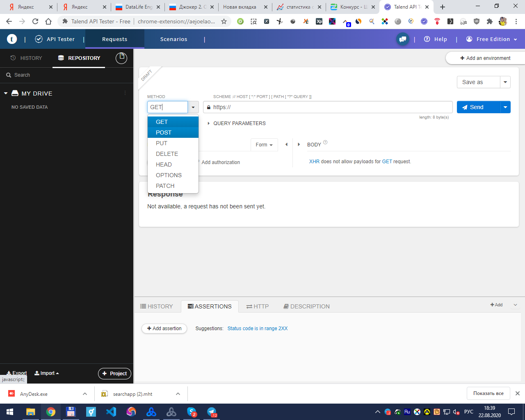The image size is (525, 420).
Task: Click Add an environment
Action: coord(485,58)
